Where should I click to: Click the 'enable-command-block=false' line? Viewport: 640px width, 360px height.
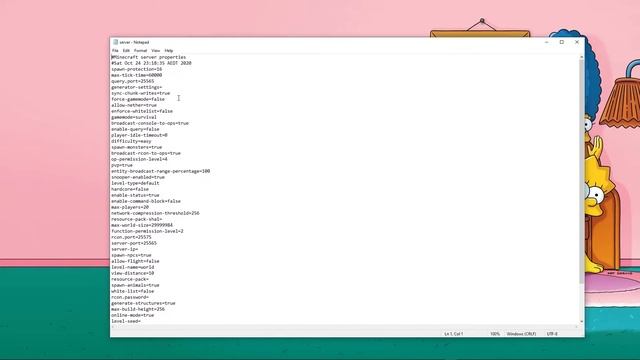click(146, 201)
